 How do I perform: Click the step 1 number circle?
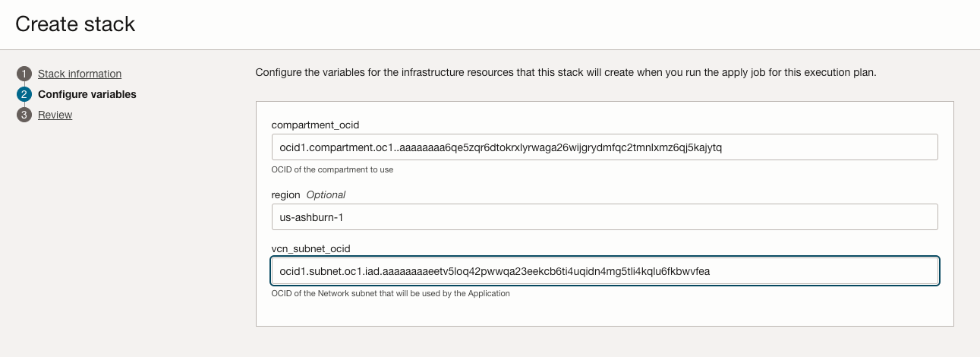24,74
